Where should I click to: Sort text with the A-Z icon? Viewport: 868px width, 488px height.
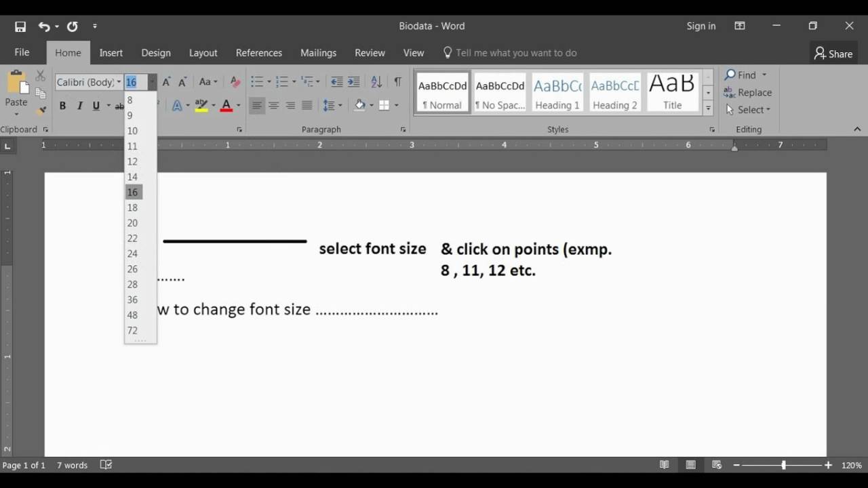point(376,82)
